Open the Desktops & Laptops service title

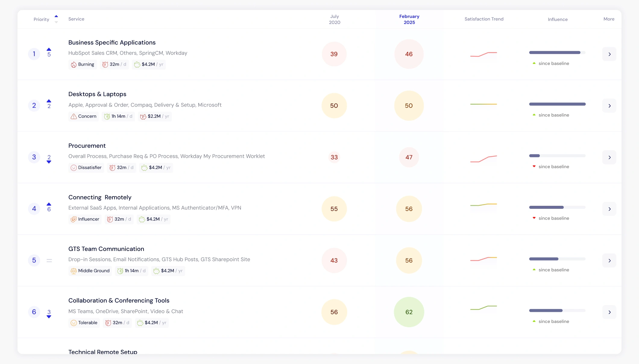97,94
